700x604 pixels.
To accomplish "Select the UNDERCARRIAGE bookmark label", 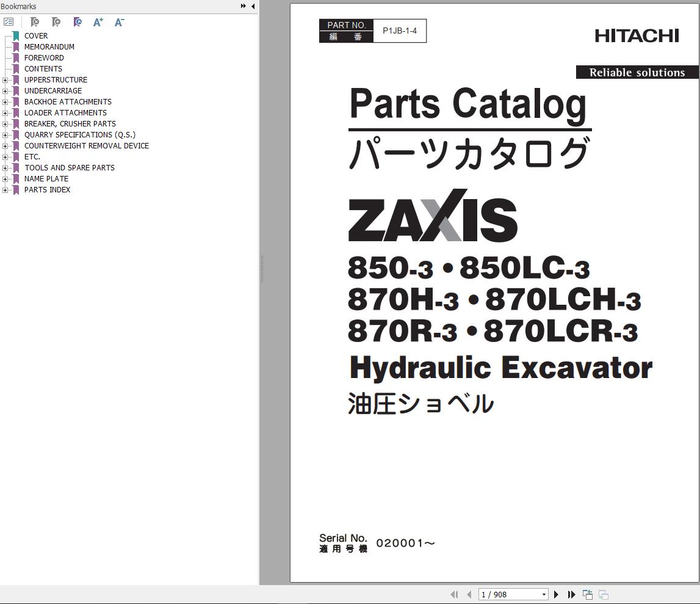I will coord(53,90).
